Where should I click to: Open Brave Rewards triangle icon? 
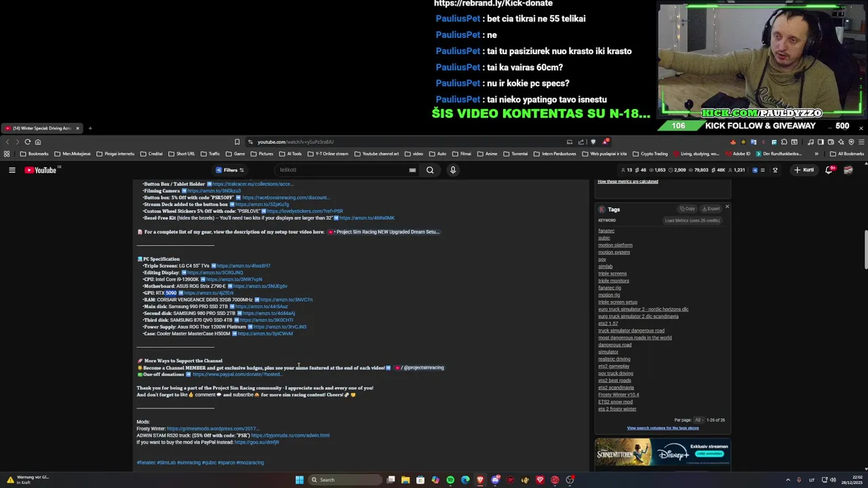[605, 142]
